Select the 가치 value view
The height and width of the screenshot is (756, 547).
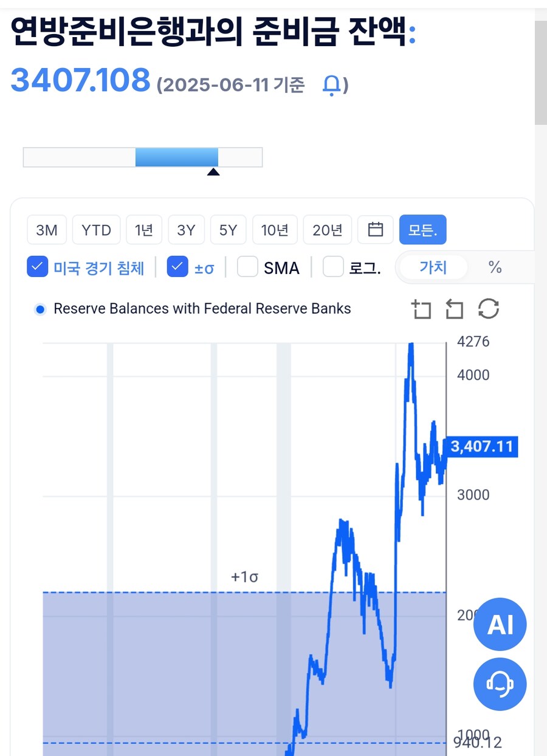coord(433,267)
